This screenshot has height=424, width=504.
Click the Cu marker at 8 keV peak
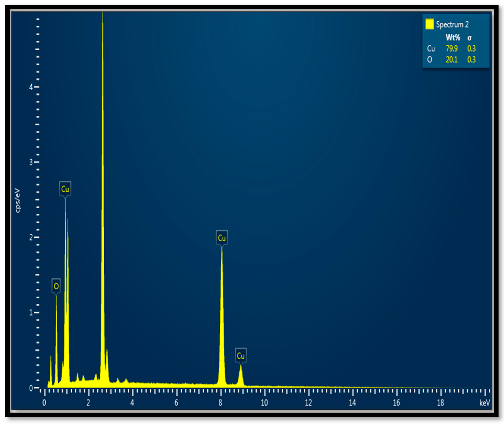[x=222, y=238]
